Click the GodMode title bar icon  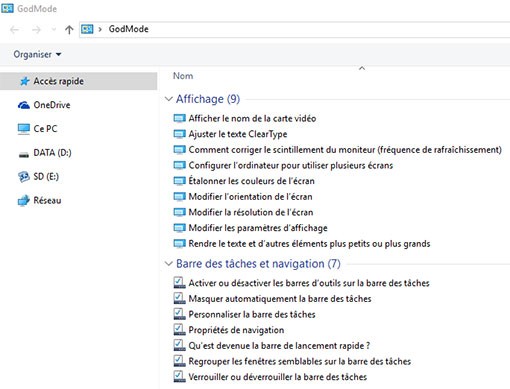[x=7, y=8]
